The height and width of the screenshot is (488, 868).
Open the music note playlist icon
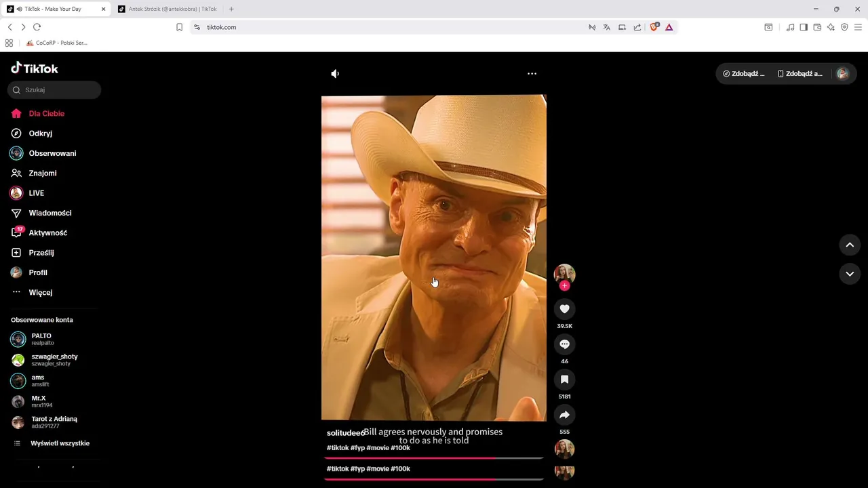pyautogui.click(x=790, y=27)
